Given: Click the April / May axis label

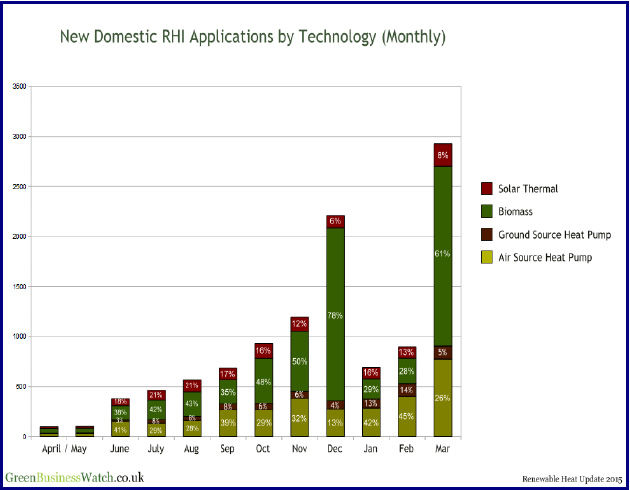Looking at the screenshot, I should [67, 450].
